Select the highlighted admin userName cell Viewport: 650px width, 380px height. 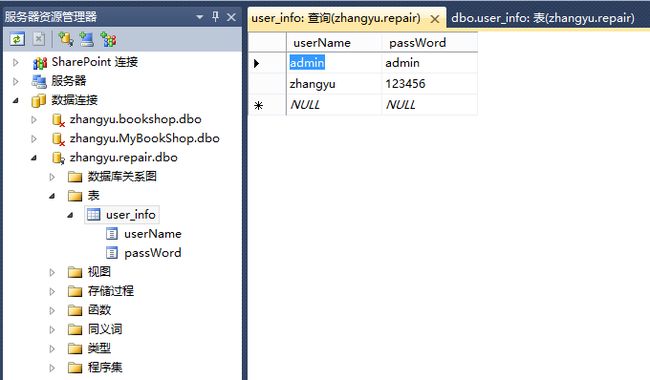[x=334, y=63]
